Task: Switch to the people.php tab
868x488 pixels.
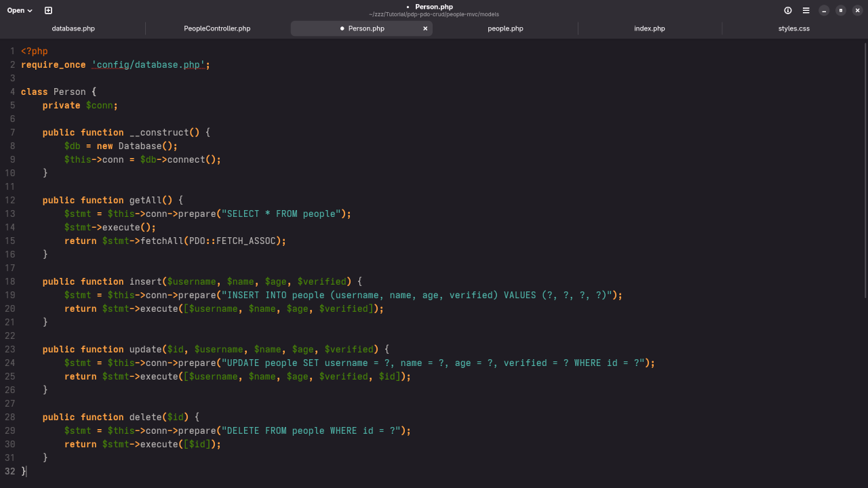Action: pos(505,28)
